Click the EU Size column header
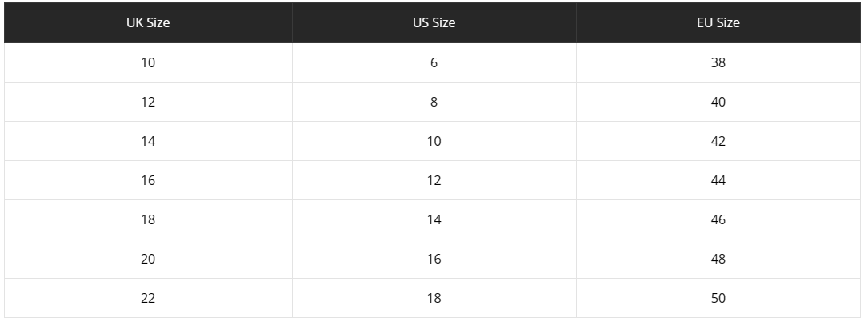Image resolution: width=868 pixels, height=322 pixels. click(718, 22)
